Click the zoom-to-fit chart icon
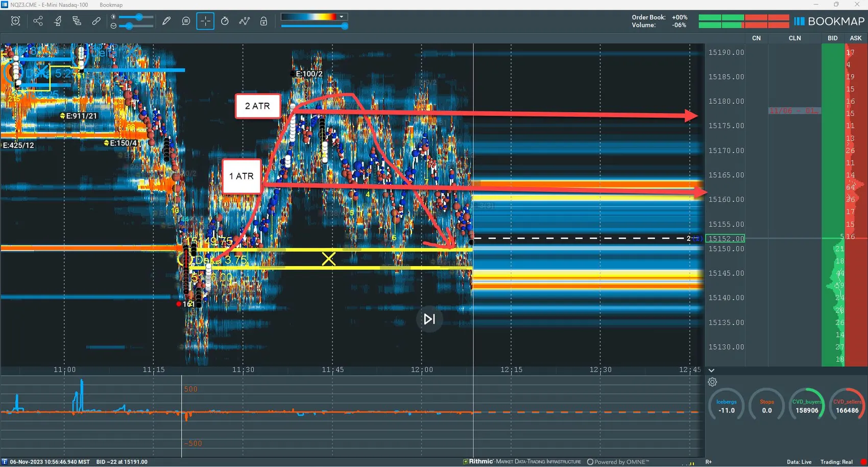The width and height of the screenshot is (868, 467). point(16,21)
